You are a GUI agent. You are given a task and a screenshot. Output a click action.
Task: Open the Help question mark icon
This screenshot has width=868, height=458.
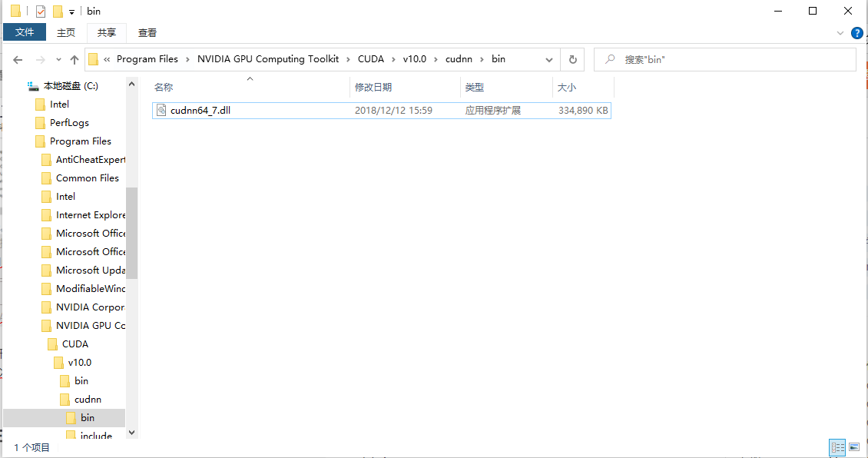tap(857, 33)
